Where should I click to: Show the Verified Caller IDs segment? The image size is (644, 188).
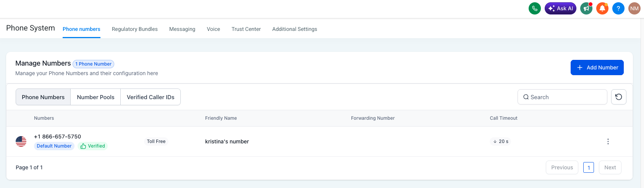coord(150,97)
